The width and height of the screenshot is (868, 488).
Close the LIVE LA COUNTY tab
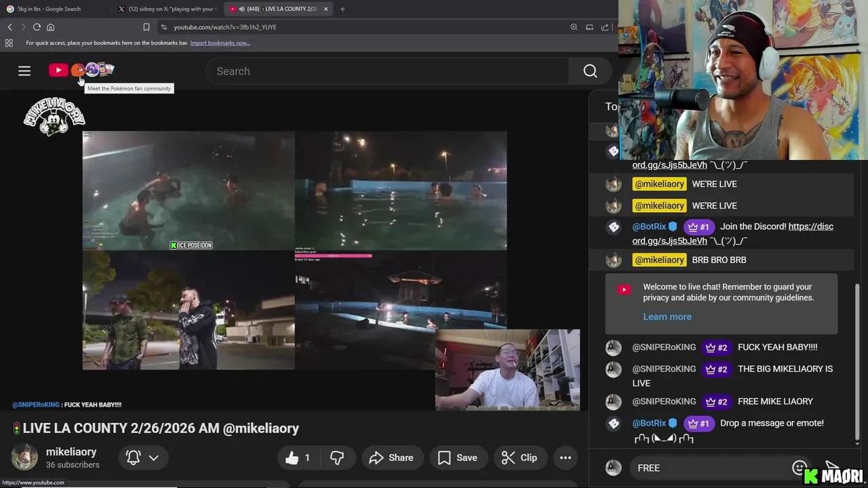325,9
